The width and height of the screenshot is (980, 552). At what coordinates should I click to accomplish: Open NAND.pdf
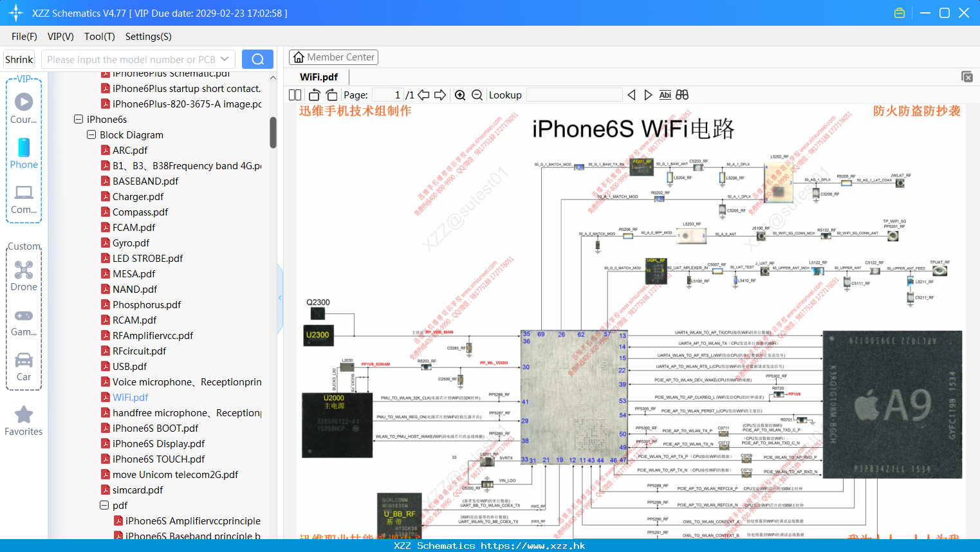pyautogui.click(x=135, y=289)
